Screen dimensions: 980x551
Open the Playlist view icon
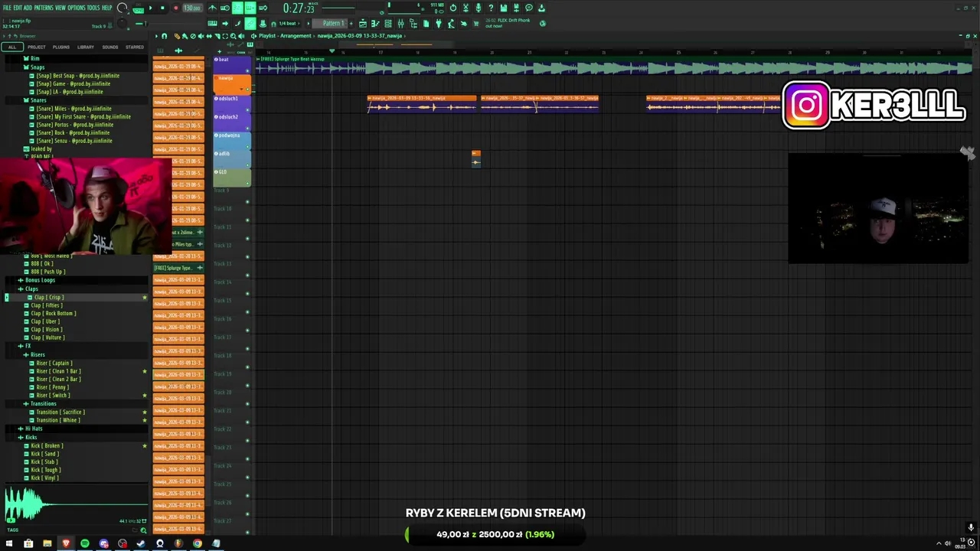coord(362,23)
